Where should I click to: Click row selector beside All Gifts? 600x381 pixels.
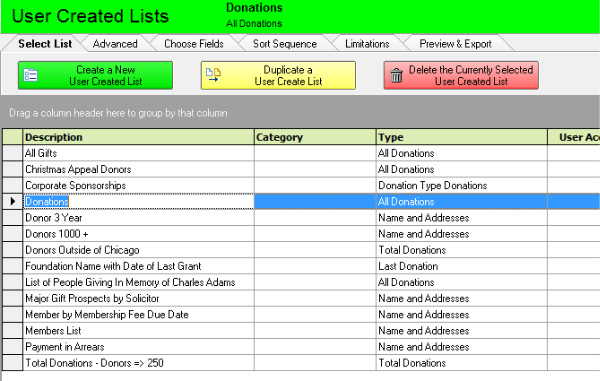(13, 153)
